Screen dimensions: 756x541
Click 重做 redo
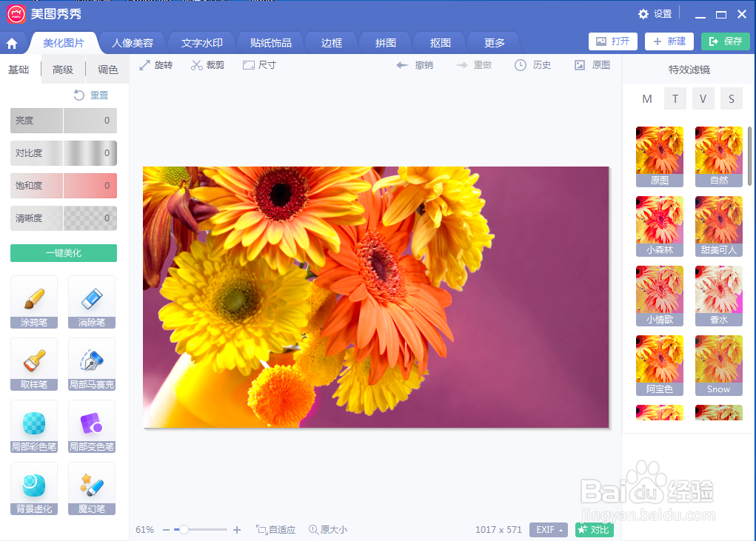click(x=473, y=65)
